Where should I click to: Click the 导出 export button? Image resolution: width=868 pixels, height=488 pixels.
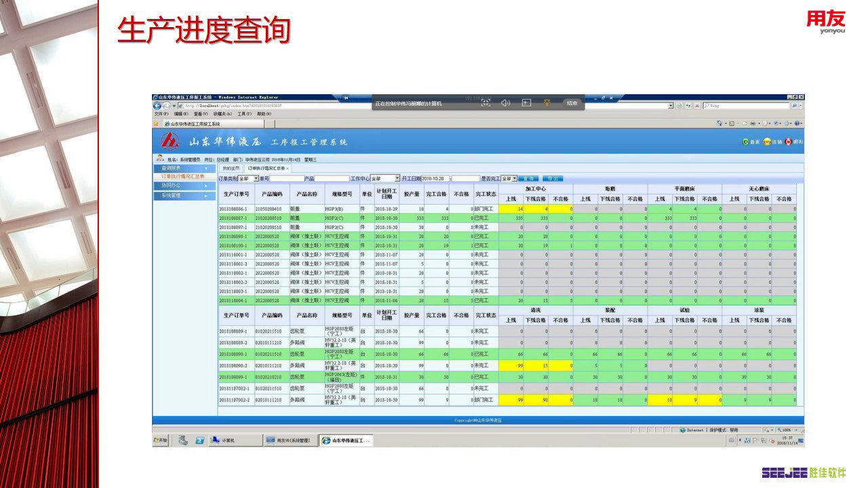click(553, 178)
